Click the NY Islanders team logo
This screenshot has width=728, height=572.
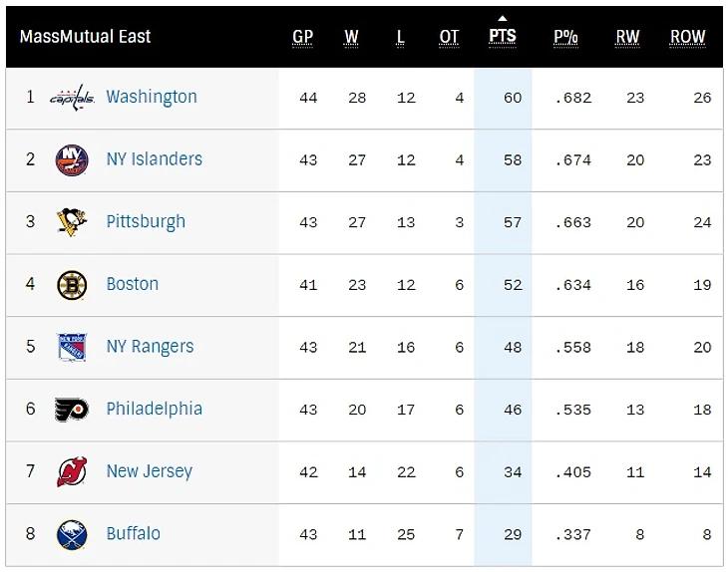pos(72,159)
